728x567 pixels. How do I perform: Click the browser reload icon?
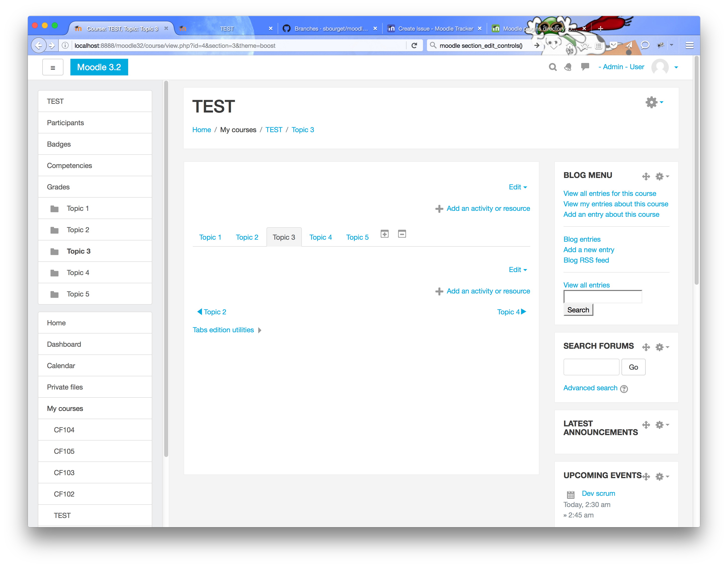pos(414,45)
